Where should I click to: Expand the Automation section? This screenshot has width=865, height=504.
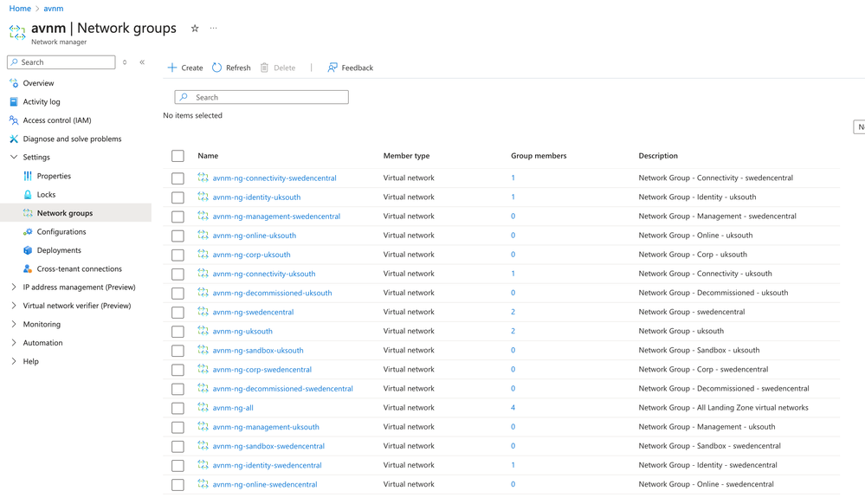pyautogui.click(x=14, y=343)
